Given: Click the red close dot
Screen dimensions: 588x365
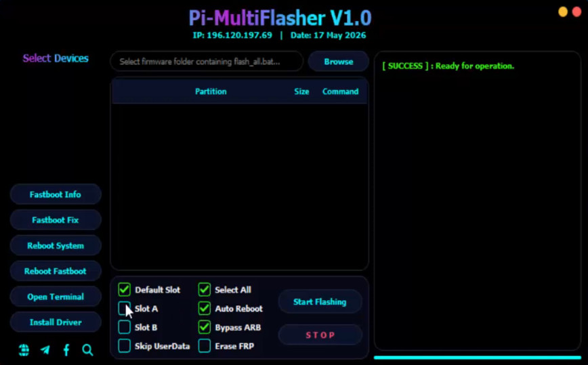Looking at the screenshot, I should 576,12.
